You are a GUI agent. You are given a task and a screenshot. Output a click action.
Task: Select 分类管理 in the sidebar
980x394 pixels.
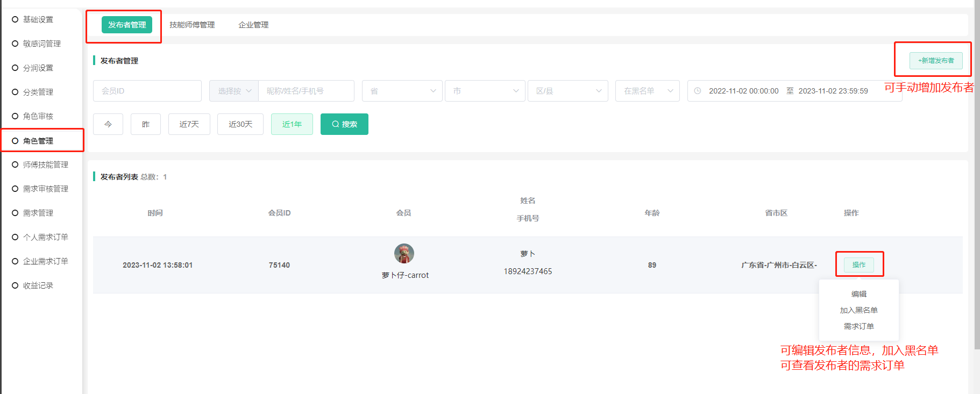pos(38,92)
